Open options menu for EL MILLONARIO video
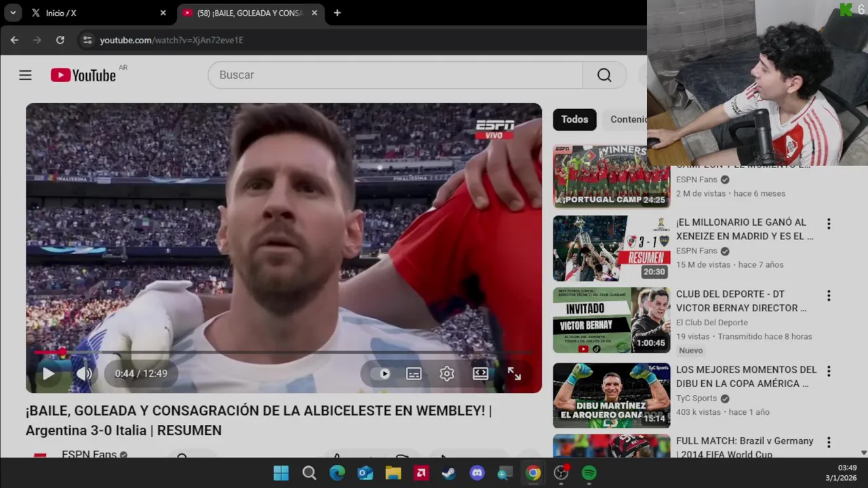Image resolution: width=868 pixels, height=488 pixels. coord(829,224)
